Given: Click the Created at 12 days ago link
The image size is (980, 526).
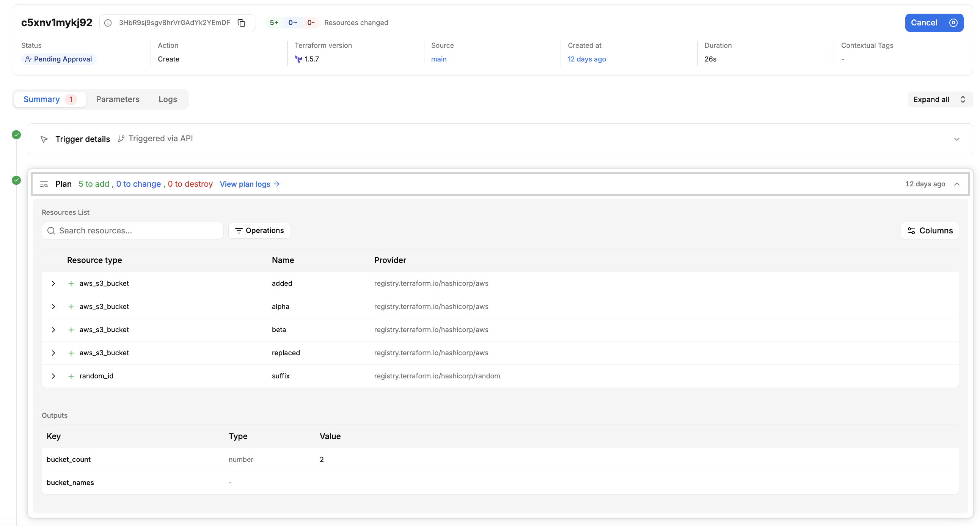Looking at the screenshot, I should (x=587, y=59).
